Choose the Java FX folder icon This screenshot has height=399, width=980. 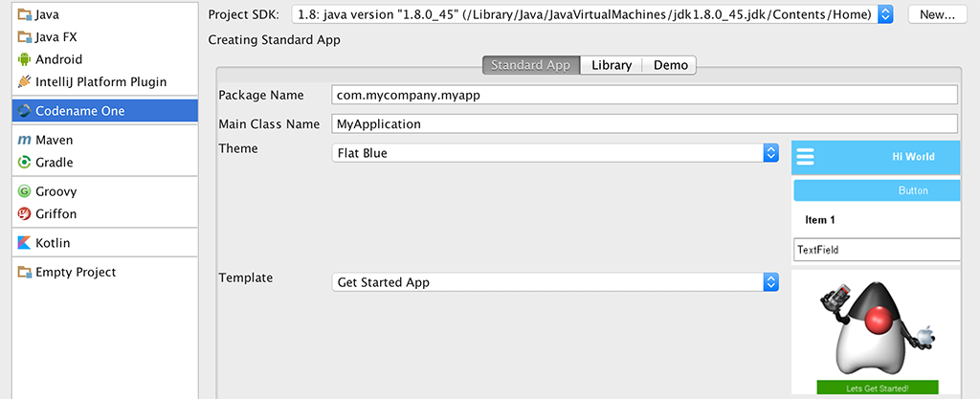25,37
